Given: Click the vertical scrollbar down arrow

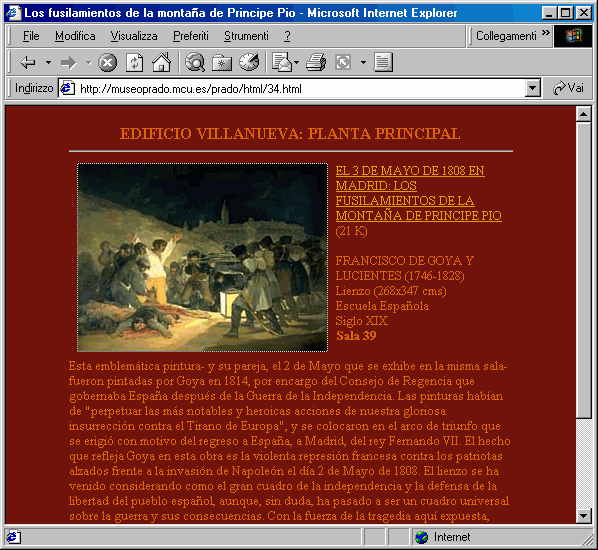Looking at the screenshot, I should (584, 516).
